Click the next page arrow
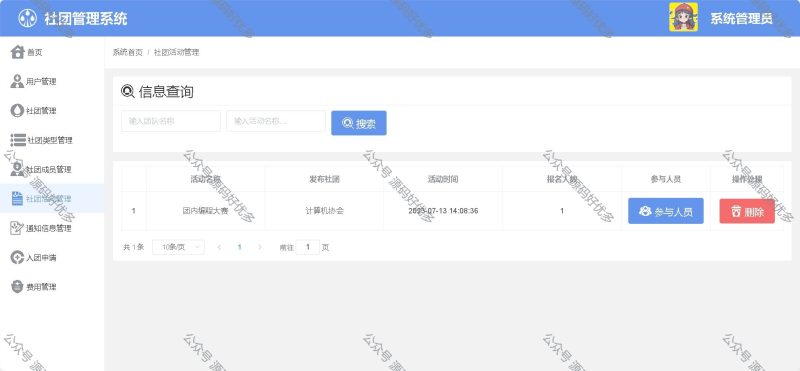 coord(260,247)
